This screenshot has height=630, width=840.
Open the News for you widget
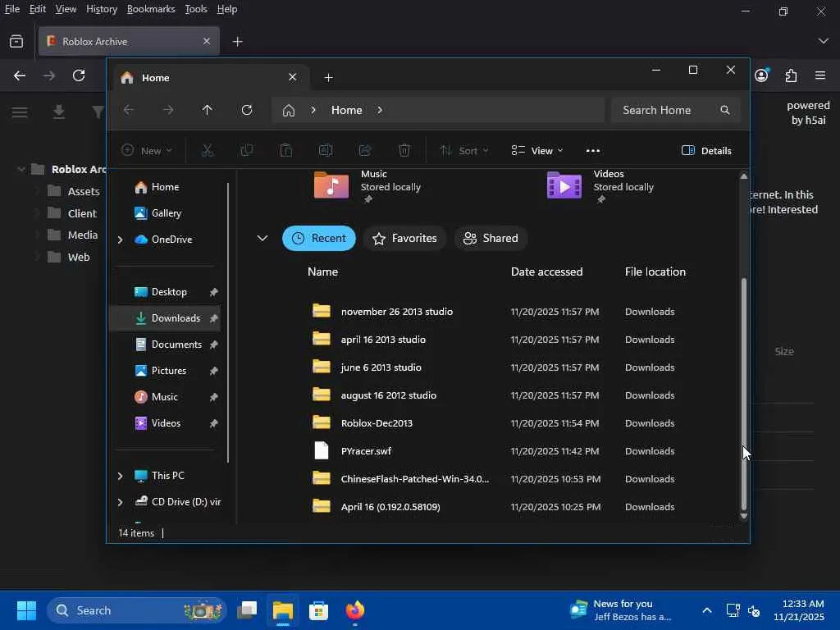pos(620,610)
